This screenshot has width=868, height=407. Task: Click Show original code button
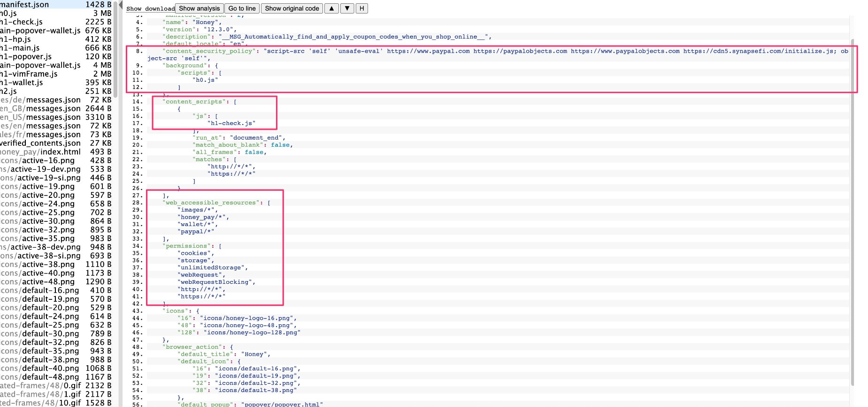(x=292, y=8)
